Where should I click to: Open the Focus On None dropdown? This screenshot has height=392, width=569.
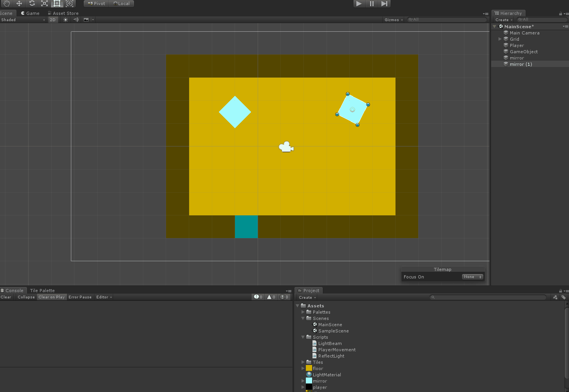tap(473, 277)
